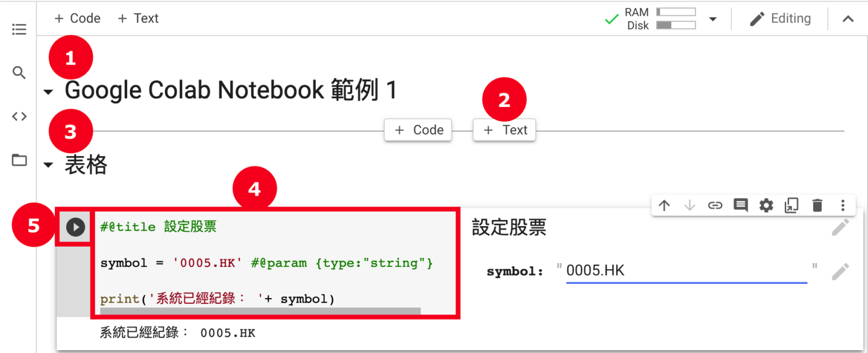Collapse the Google Colab Notebook 範例 1 heading
The width and height of the screenshot is (868, 353).
coord(47,91)
